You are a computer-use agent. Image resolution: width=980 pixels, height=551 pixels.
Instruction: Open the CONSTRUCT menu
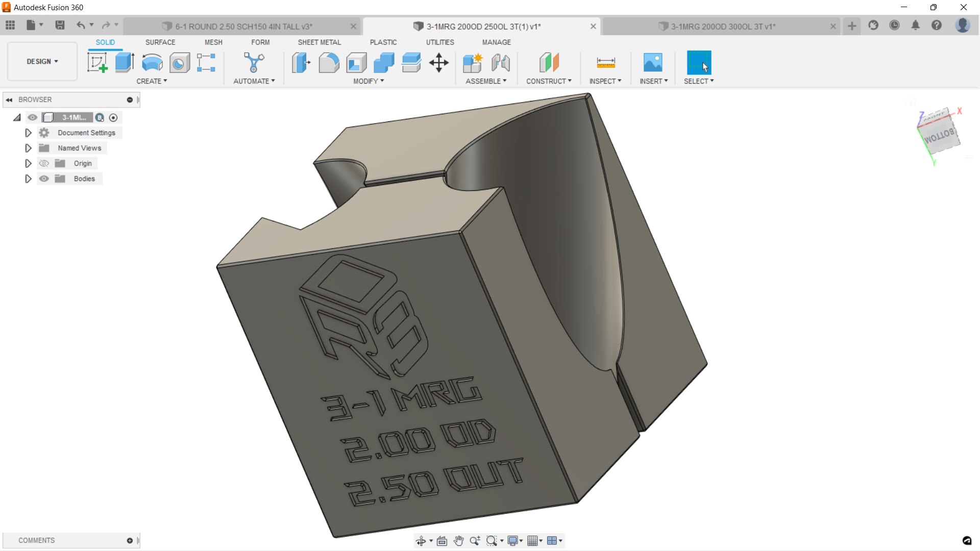click(549, 81)
